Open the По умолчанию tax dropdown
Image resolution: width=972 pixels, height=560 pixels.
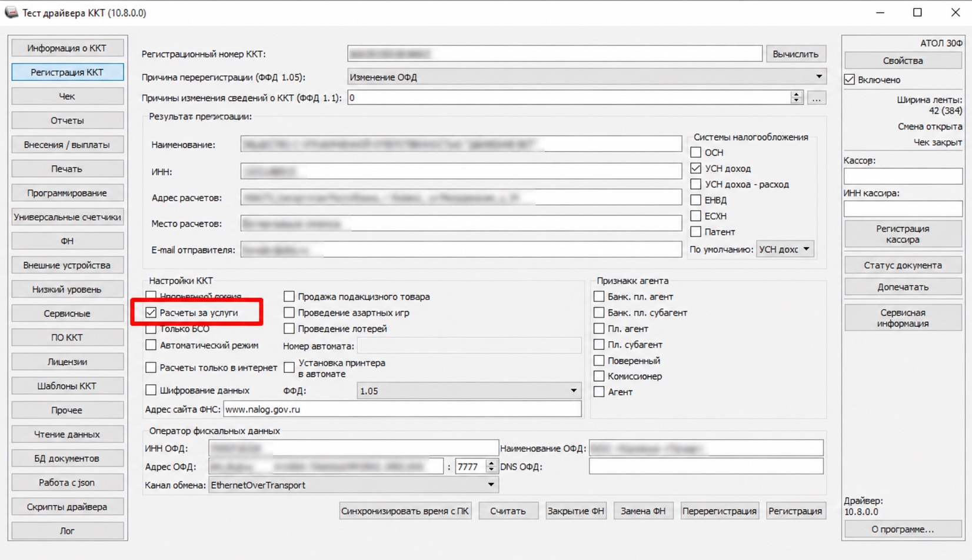point(785,249)
